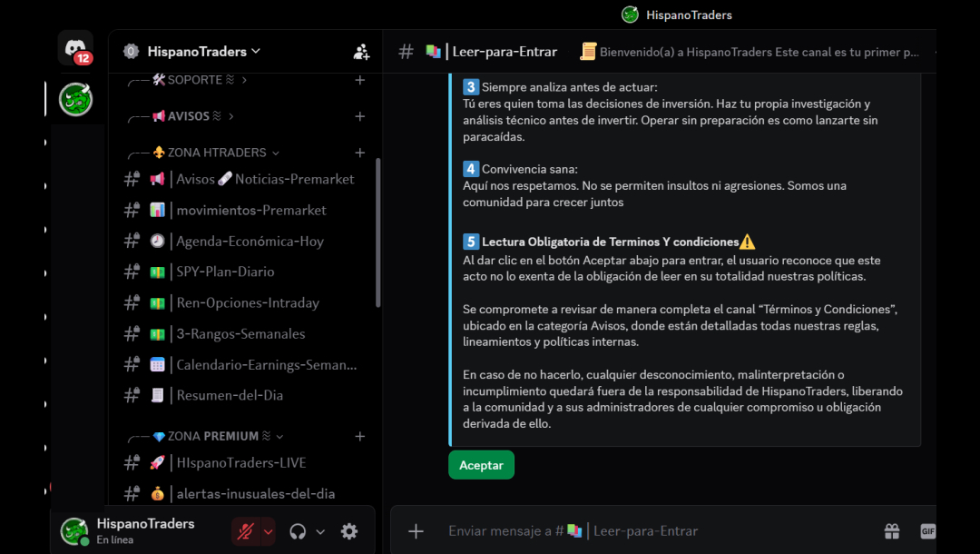Add a channel to AVISOS category

360,116
